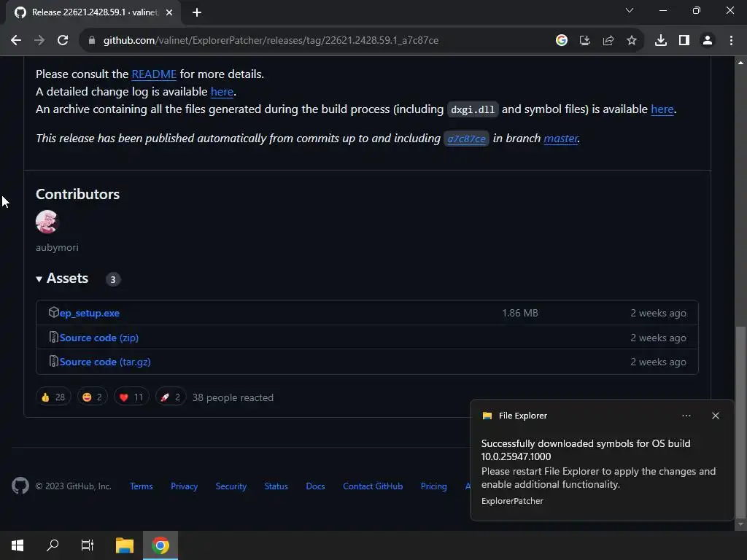Select the Release 22621.2428.59.1 tab
This screenshot has height=560, width=747.
click(93, 12)
